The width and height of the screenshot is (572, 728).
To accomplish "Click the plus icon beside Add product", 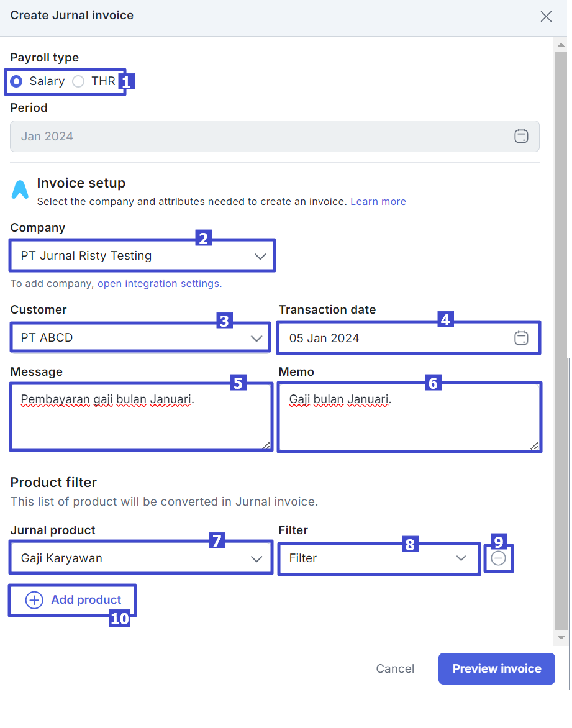I will coord(34,600).
